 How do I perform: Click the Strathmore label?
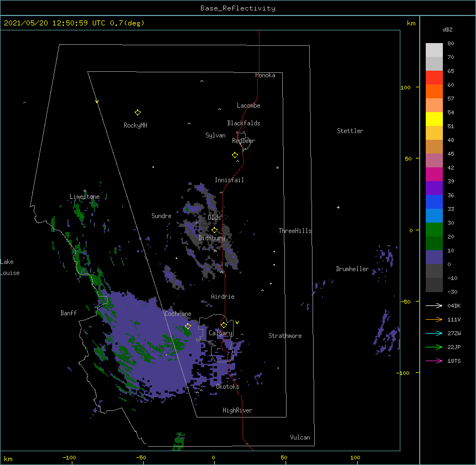point(285,336)
